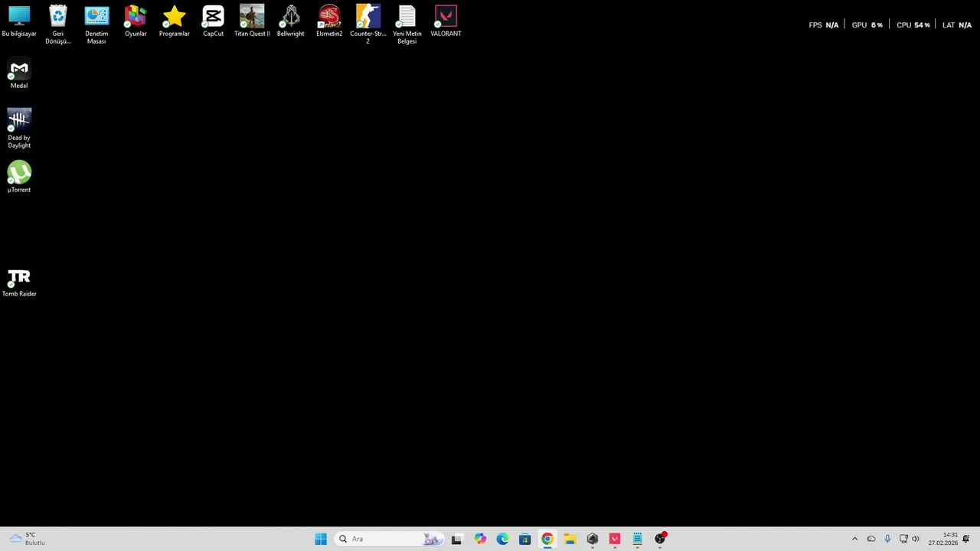This screenshot has width=980, height=551.
Task: Click the LAT N/A overlay readout
Action: pos(957,25)
